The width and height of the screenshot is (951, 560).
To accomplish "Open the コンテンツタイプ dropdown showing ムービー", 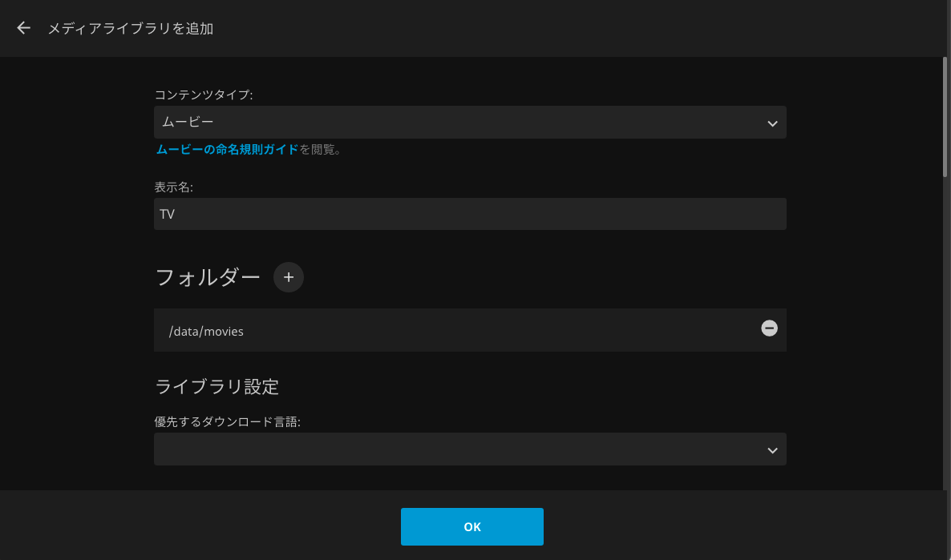I will click(x=470, y=123).
